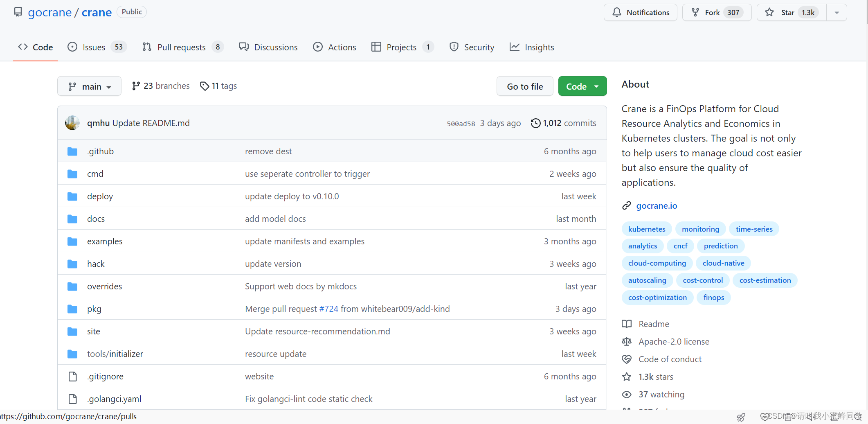The width and height of the screenshot is (868, 424).
Task: Open commit hash 500ad58
Action: 461,124
